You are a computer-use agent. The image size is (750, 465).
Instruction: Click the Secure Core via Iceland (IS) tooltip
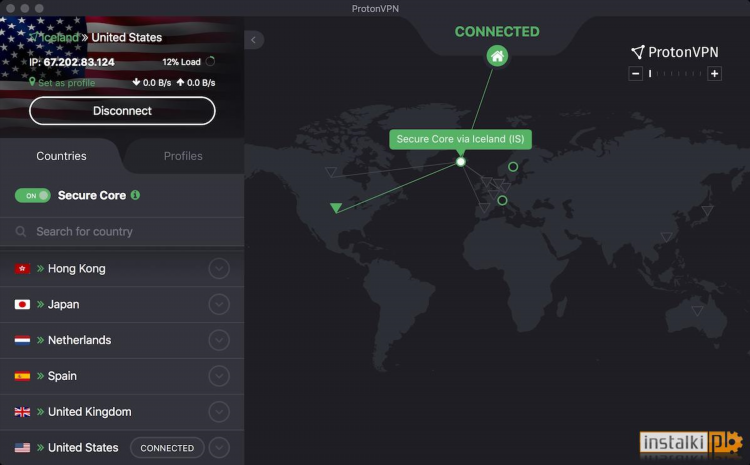(460, 139)
